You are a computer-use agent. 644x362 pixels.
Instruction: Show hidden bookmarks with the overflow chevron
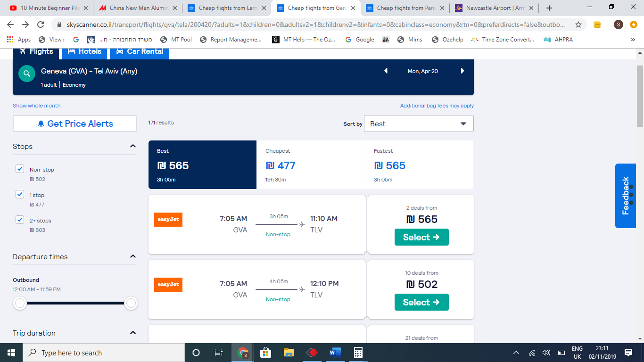coord(633,40)
